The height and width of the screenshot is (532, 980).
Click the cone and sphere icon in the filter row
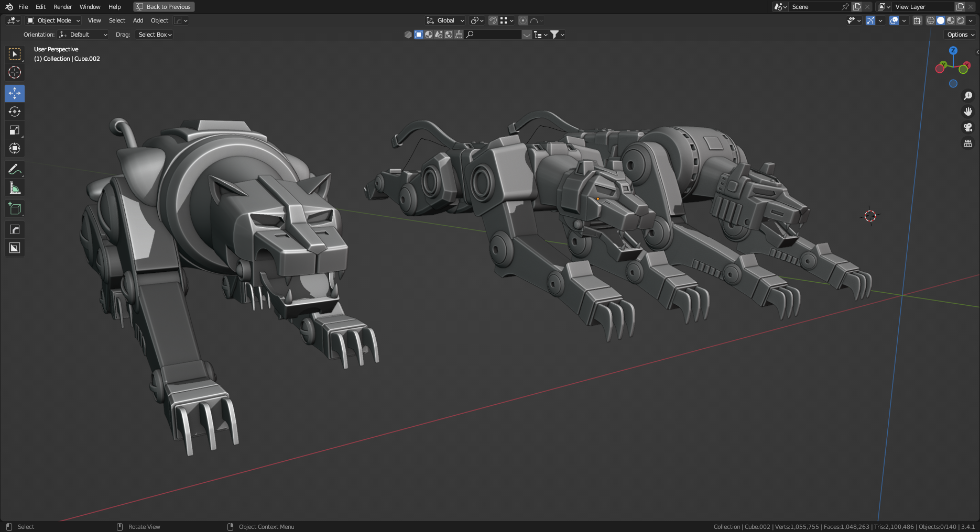pyautogui.click(x=439, y=35)
